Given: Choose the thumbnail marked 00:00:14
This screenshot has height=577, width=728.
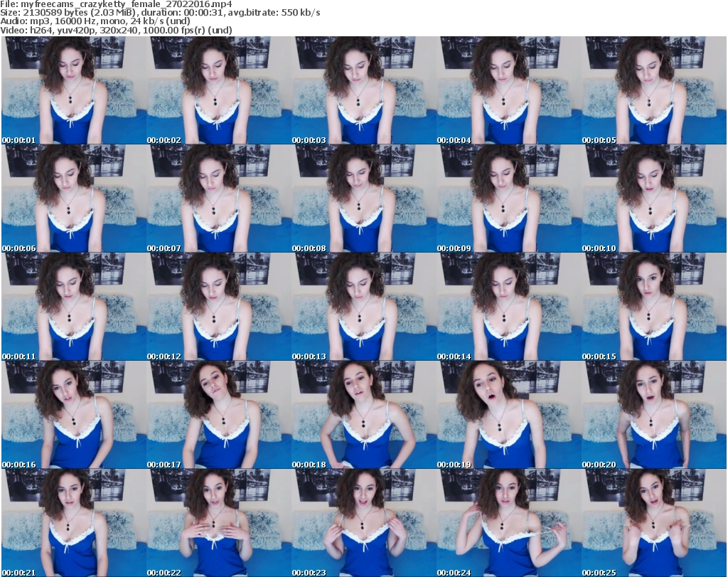Looking at the screenshot, I should [x=508, y=307].
